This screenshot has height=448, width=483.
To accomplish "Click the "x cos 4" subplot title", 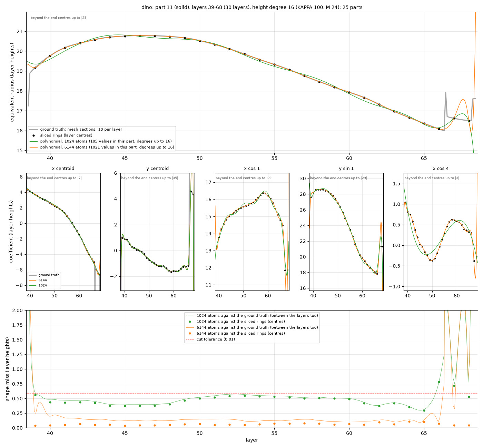I will pyautogui.click(x=441, y=169).
